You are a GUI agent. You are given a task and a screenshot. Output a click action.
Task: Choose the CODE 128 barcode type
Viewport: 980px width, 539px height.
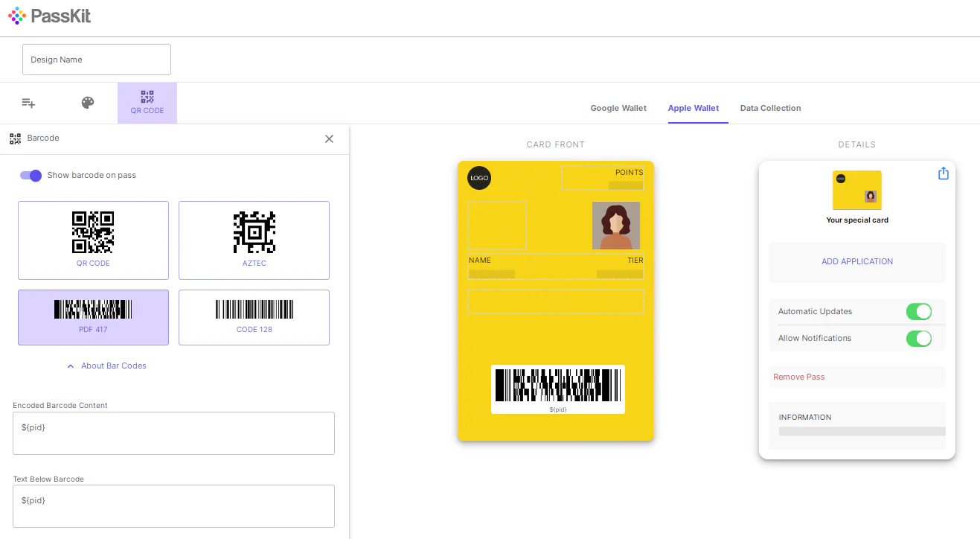click(x=254, y=317)
